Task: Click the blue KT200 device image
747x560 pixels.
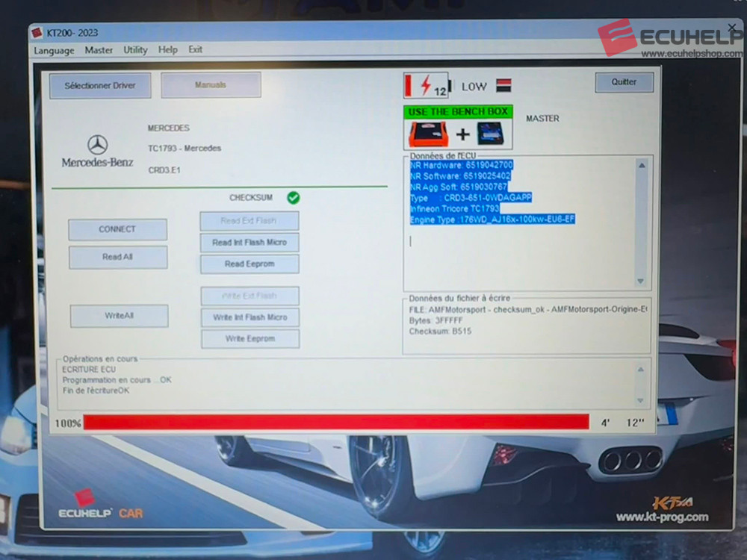Action: coord(490,134)
